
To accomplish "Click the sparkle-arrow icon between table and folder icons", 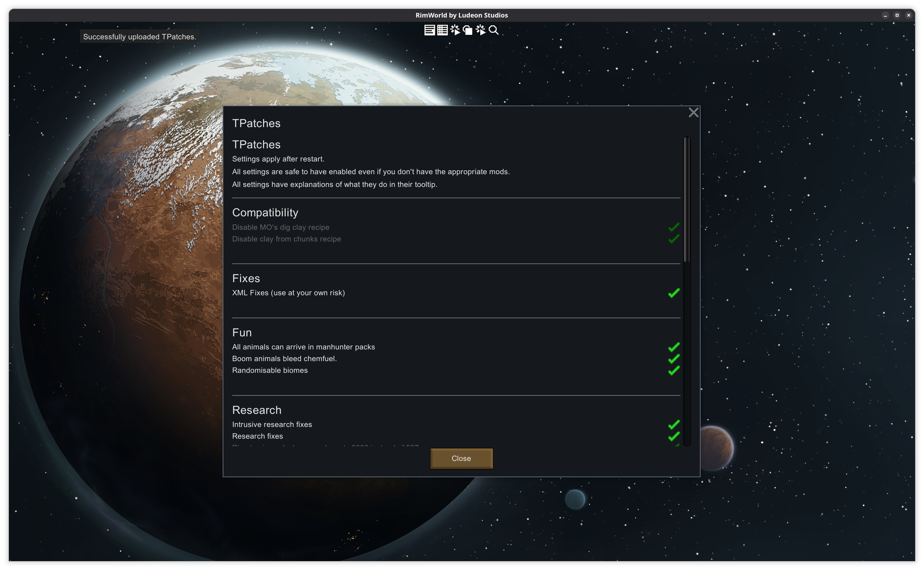I will point(455,30).
